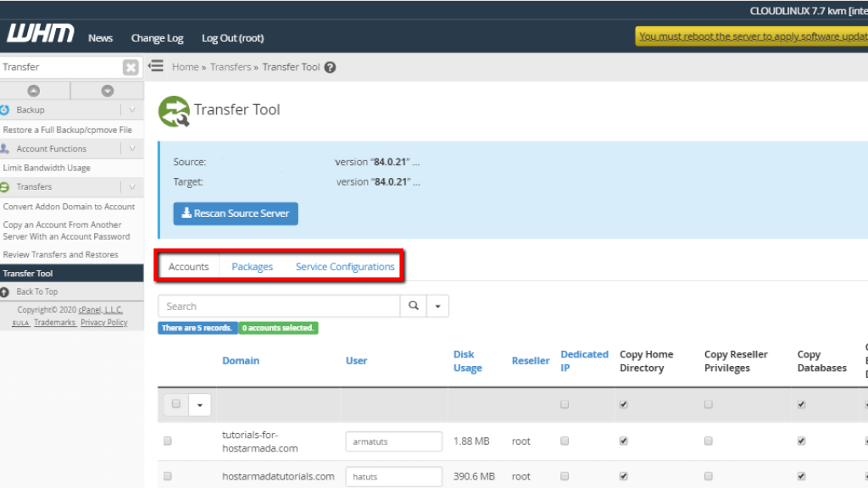The image size is (868, 488).
Task: Toggle header-row Copy Home Directory checkbox
Action: pos(624,404)
